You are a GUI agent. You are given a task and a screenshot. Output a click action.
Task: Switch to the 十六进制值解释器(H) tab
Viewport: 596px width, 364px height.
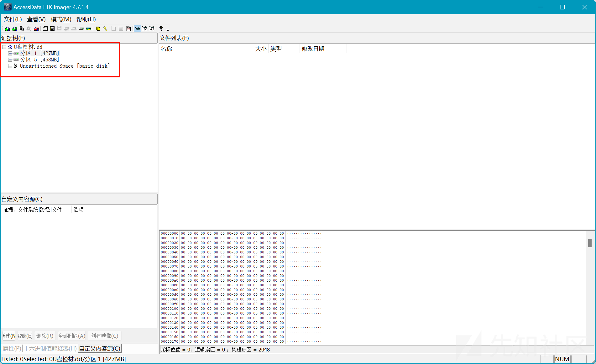click(50, 348)
